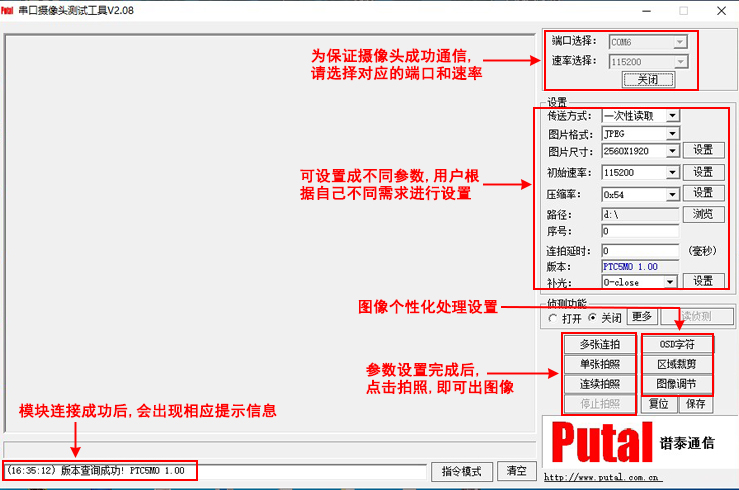Click the 图像调节 button
The height and width of the screenshot is (490, 739).
(677, 384)
